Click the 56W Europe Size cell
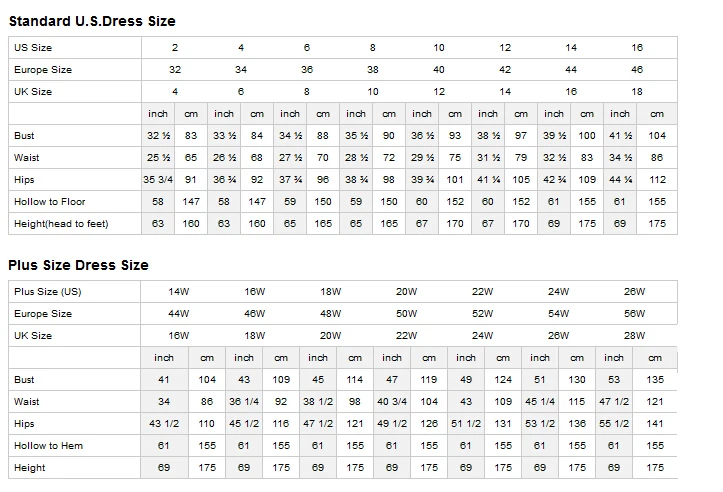This screenshot has height=492, width=723. [x=634, y=313]
